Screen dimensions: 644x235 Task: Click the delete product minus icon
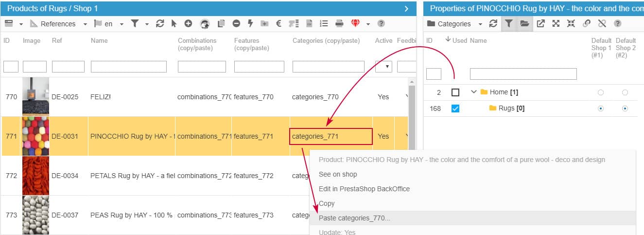tap(236, 23)
